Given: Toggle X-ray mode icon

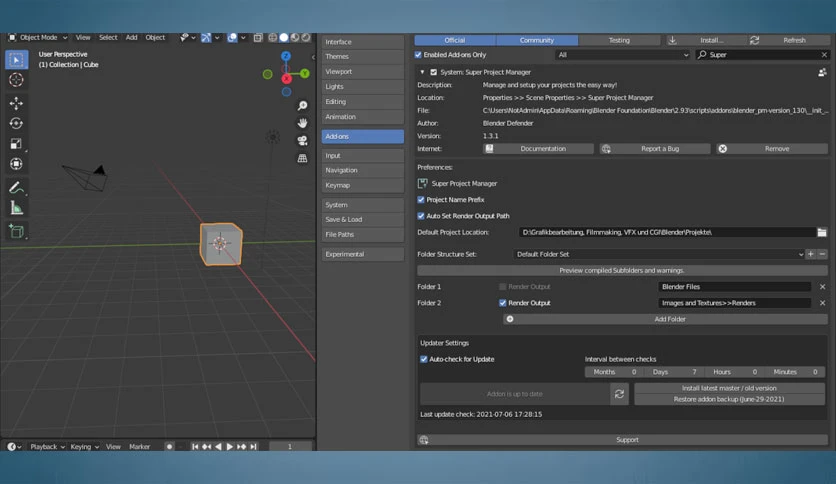Looking at the screenshot, I should (x=258, y=37).
